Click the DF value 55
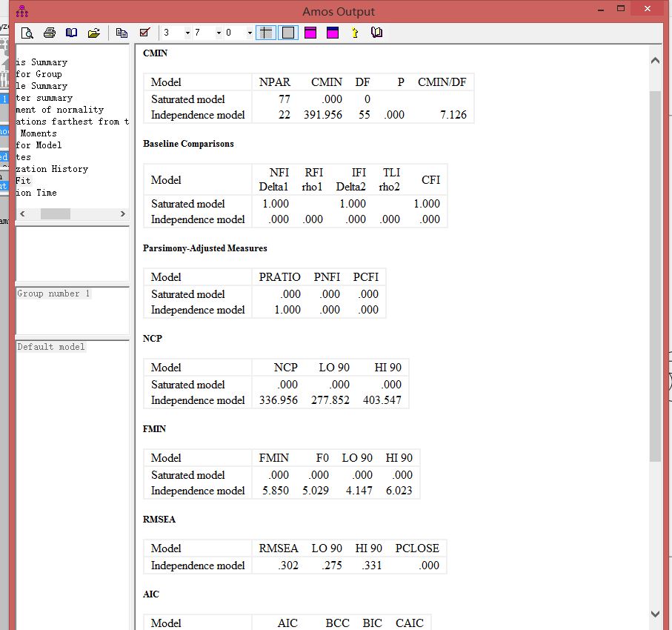Image resolution: width=672 pixels, height=630 pixels. pyautogui.click(x=364, y=114)
